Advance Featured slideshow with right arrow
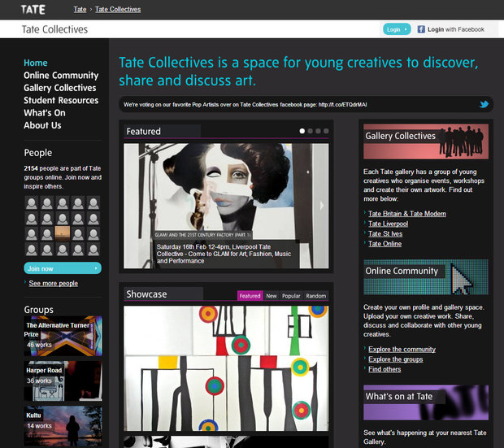This screenshot has height=448, width=504. 322,207
